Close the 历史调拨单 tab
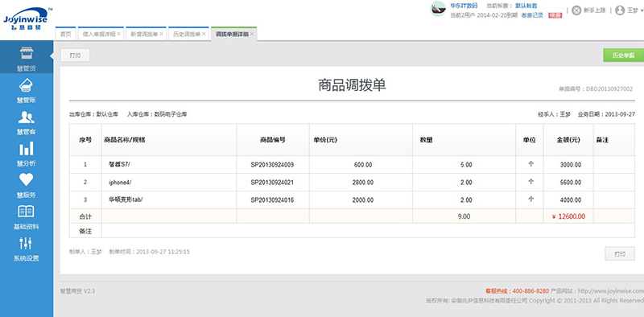This screenshot has width=644, height=317. tap(204, 34)
